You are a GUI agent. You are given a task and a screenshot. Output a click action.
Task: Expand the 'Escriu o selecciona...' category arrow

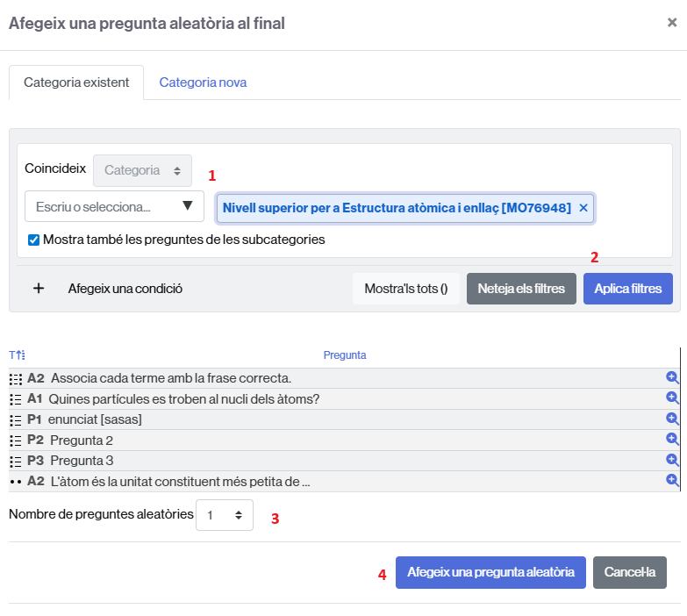coord(188,205)
